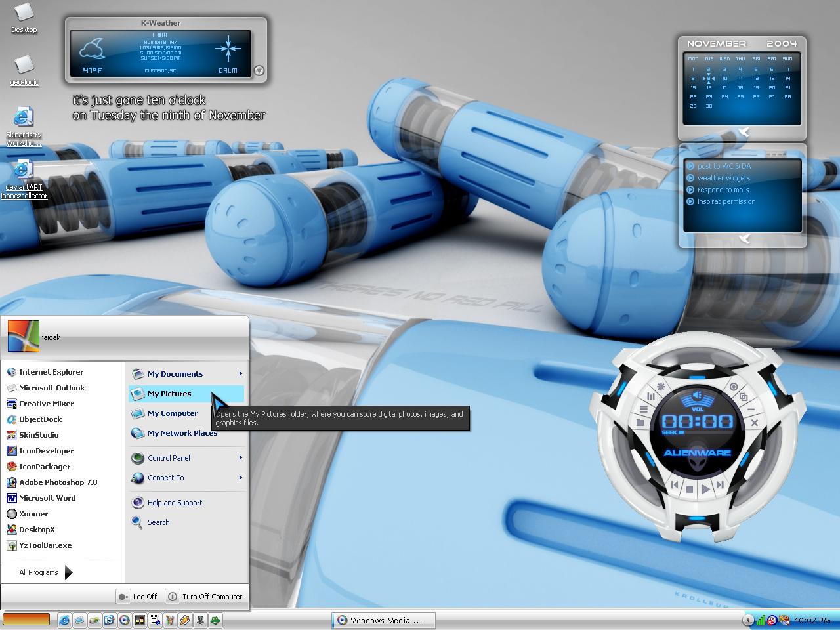Click the speaker mute icon above VOL

click(x=698, y=396)
